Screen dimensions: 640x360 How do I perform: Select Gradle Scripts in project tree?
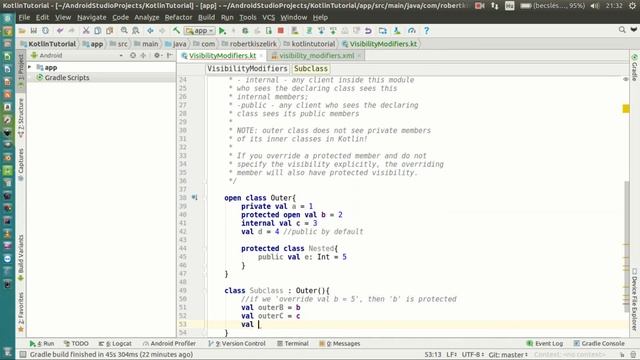67,77
